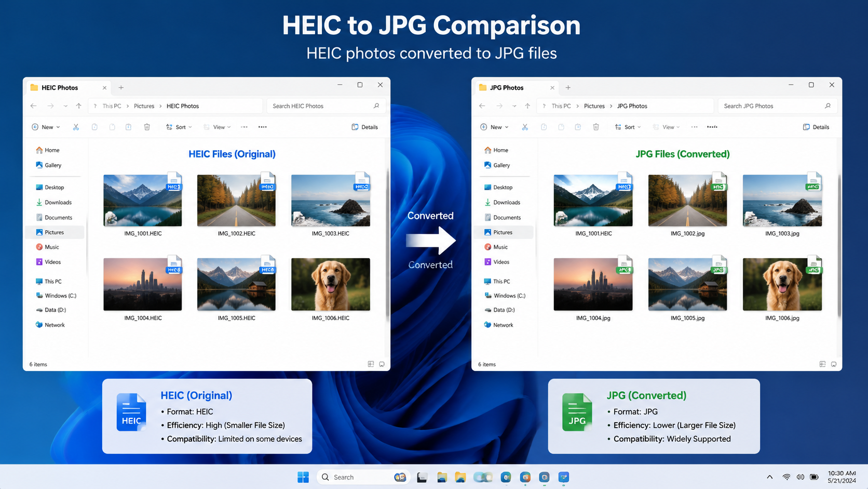The height and width of the screenshot is (489, 868).
Task: Open Data (D:) in JPG Photos sidebar
Action: (x=499, y=310)
